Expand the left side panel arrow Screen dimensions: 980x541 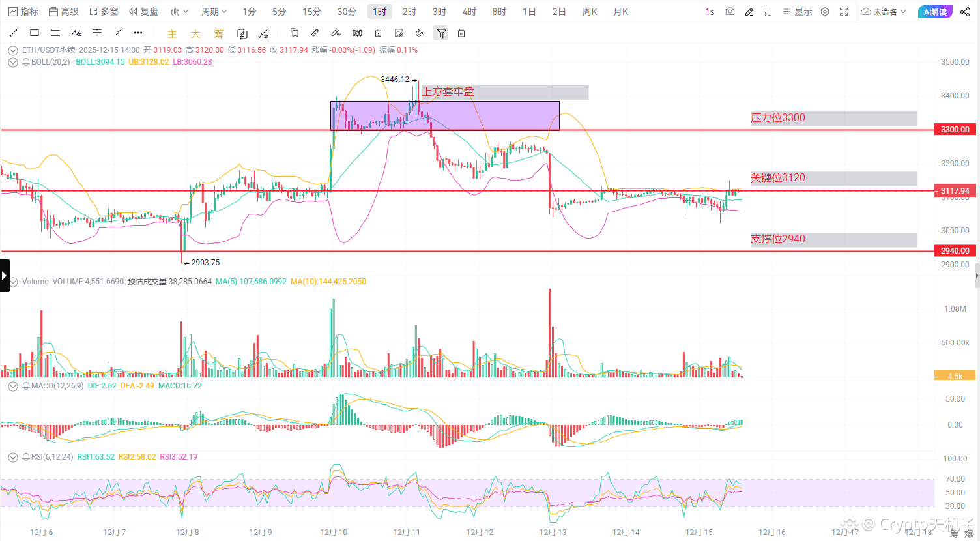5,276
